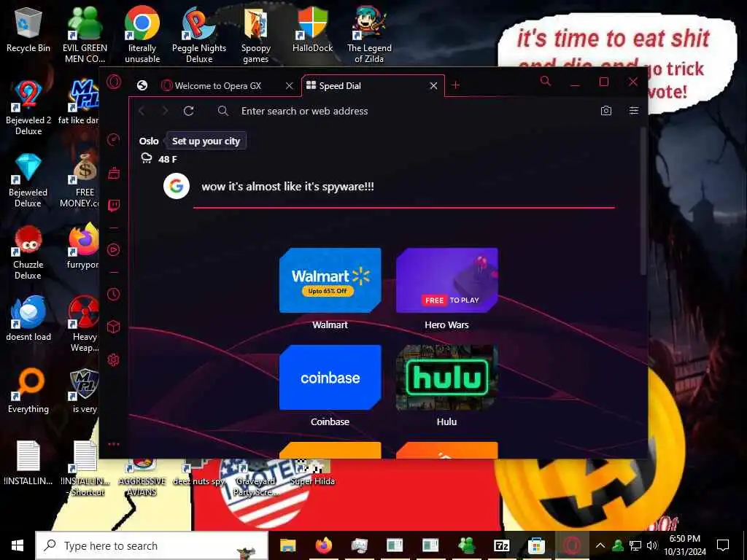747x560 pixels.
Task: Click the globe icon in tab bar
Action: pos(142,85)
